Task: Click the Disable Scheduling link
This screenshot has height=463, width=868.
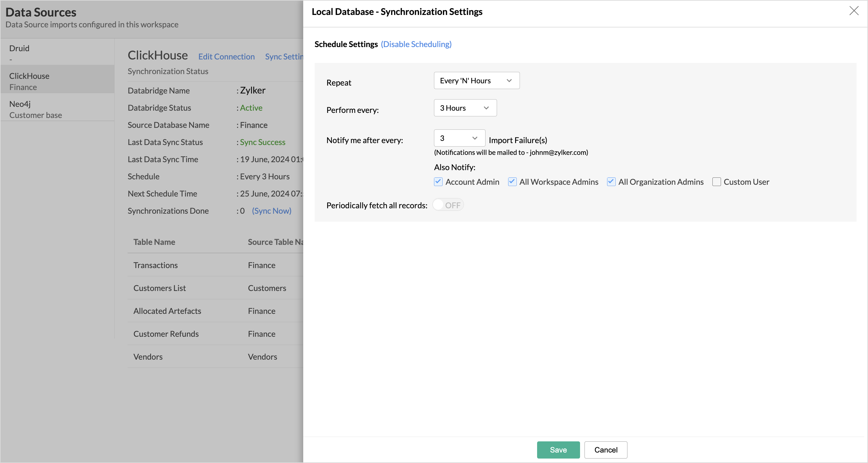Action: click(416, 44)
